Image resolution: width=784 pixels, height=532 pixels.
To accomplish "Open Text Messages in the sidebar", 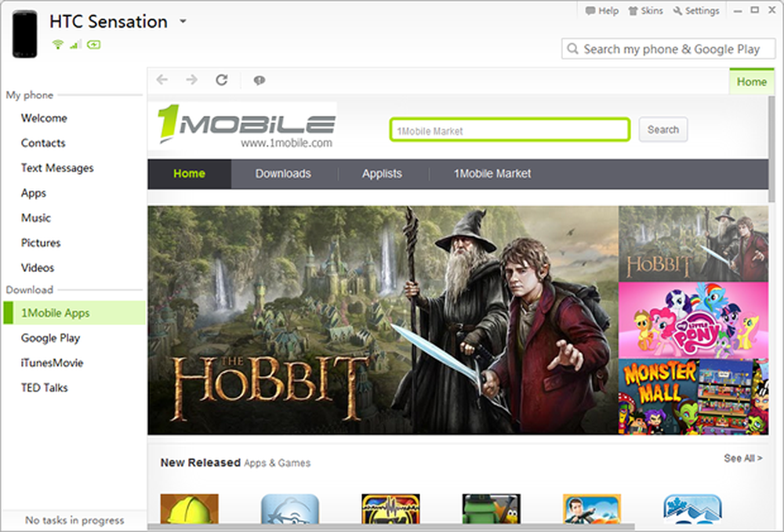I will [57, 168].
